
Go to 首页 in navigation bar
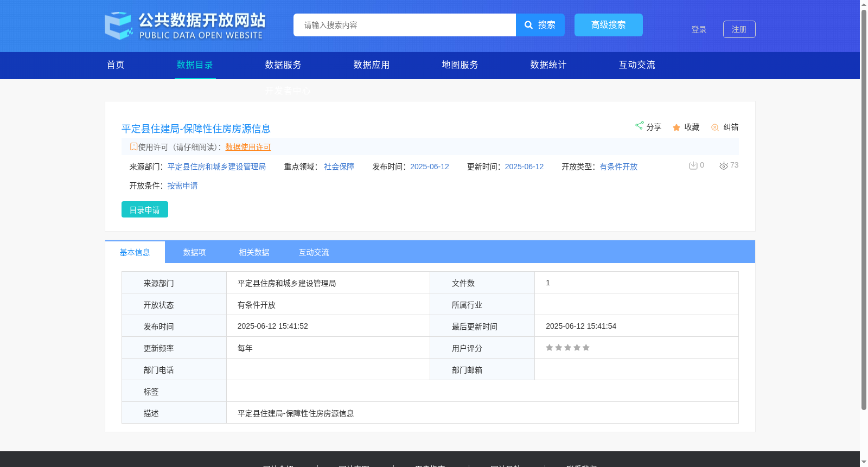pos(116,65)
